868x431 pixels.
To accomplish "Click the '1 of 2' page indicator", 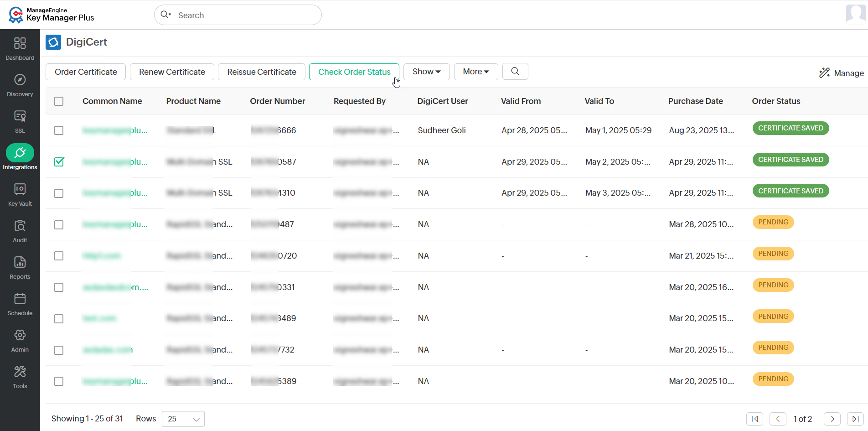I will [x=803, y=419].
